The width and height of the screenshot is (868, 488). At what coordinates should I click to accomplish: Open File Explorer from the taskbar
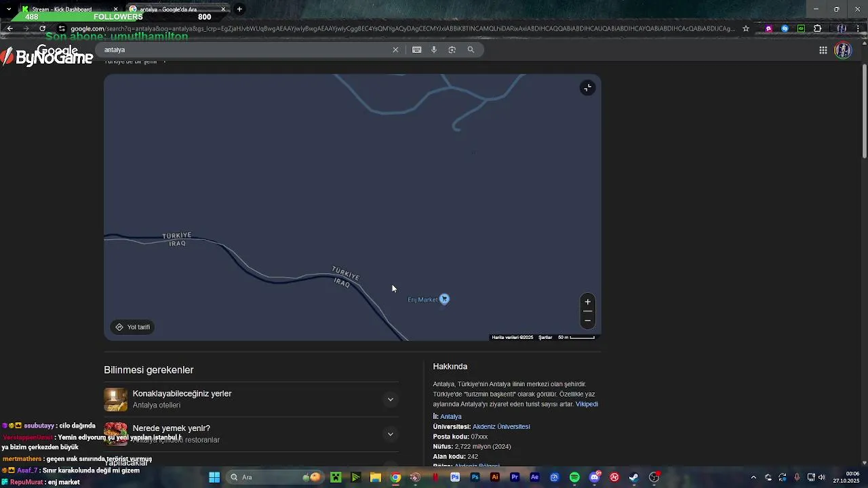(375, 477)
